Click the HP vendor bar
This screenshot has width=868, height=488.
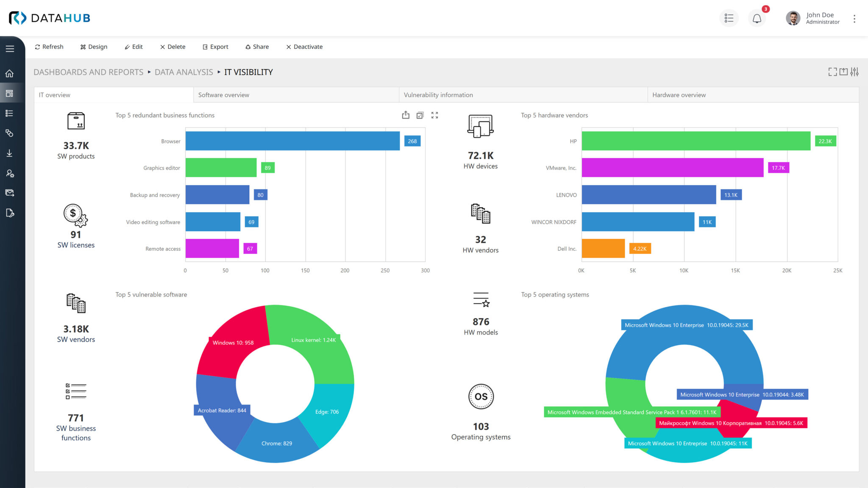(x=696, y=141)
